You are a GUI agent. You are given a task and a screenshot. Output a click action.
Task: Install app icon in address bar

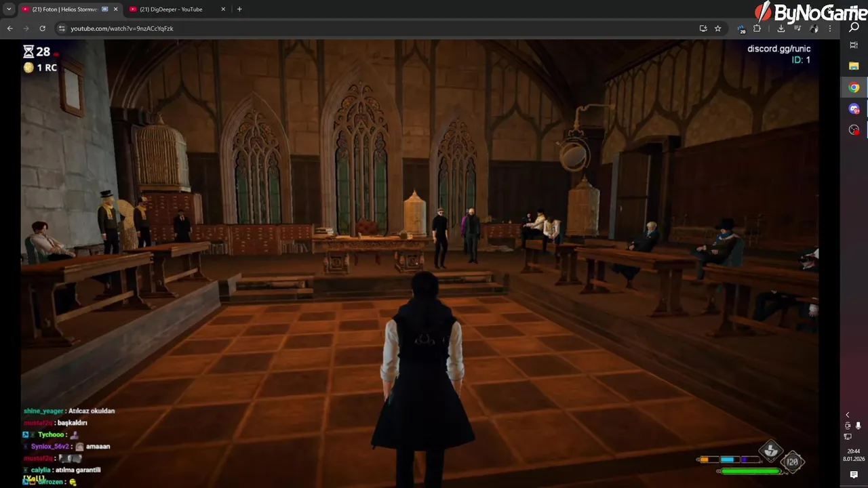(x=703, y=28)
